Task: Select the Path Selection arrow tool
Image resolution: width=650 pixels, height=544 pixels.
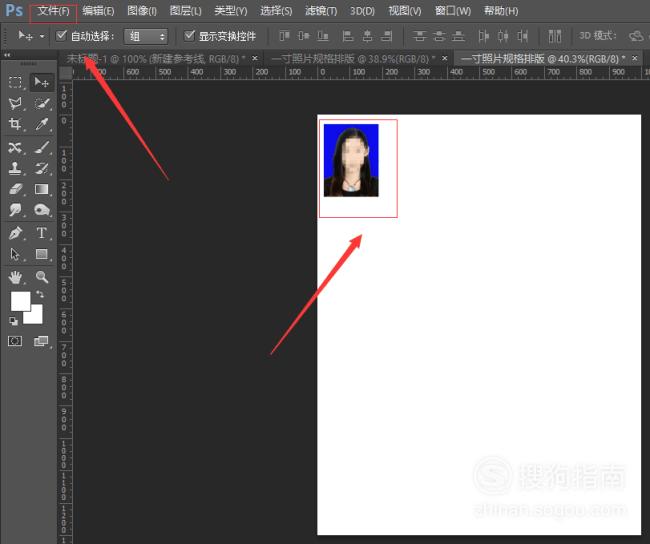Action: [15, 254]
